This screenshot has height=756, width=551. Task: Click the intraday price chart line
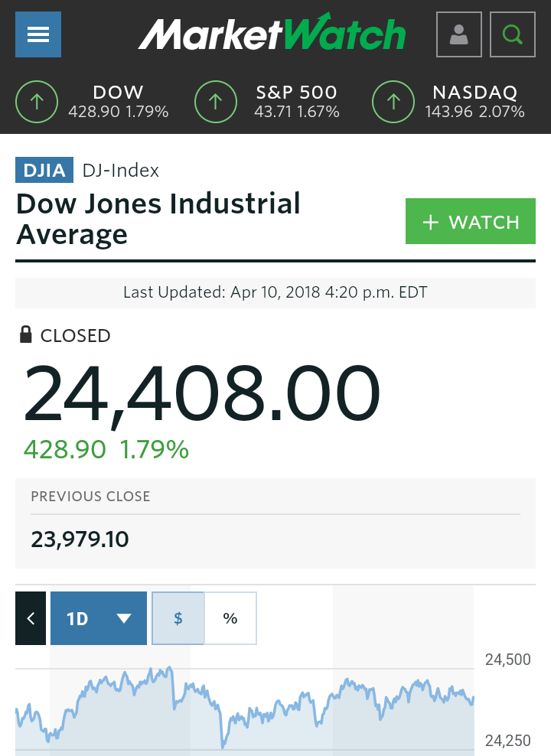(x=245, y=706)
